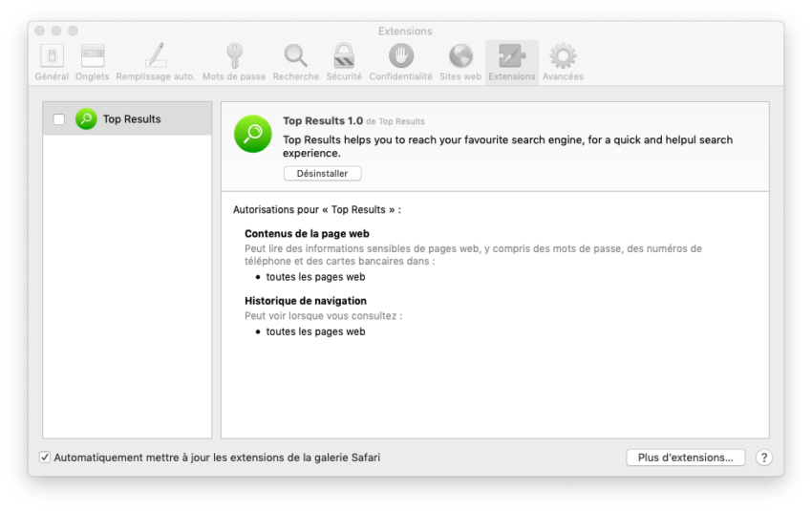The width and height of the screenshot is (812, 511).
Task: Click 'toutes les pages web' under Contenus
Action: coord(315,277)
